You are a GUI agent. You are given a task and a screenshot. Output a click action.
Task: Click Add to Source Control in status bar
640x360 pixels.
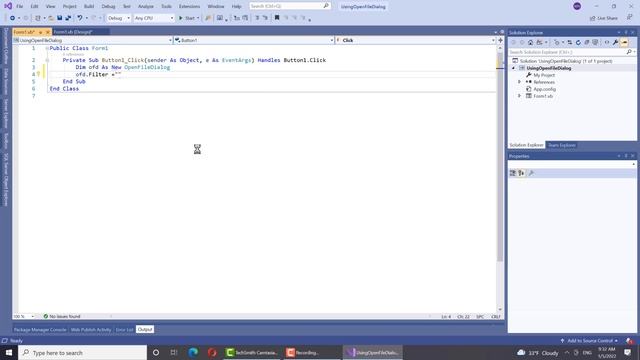[590, 340]
